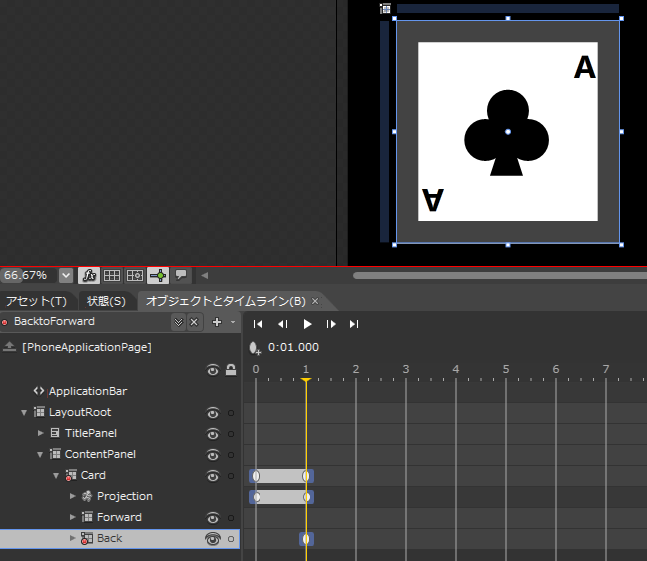Select the Card keyframe at zero seconds

tap(256, 476)
